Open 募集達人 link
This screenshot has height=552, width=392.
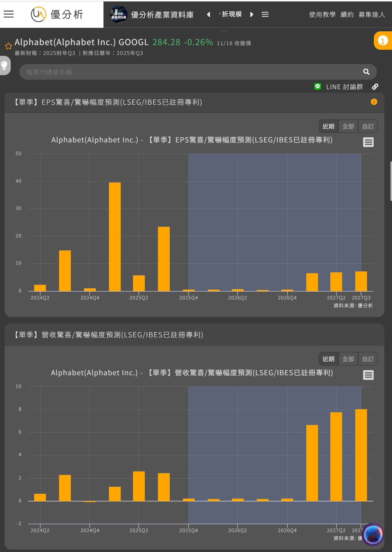pos(372,15)
